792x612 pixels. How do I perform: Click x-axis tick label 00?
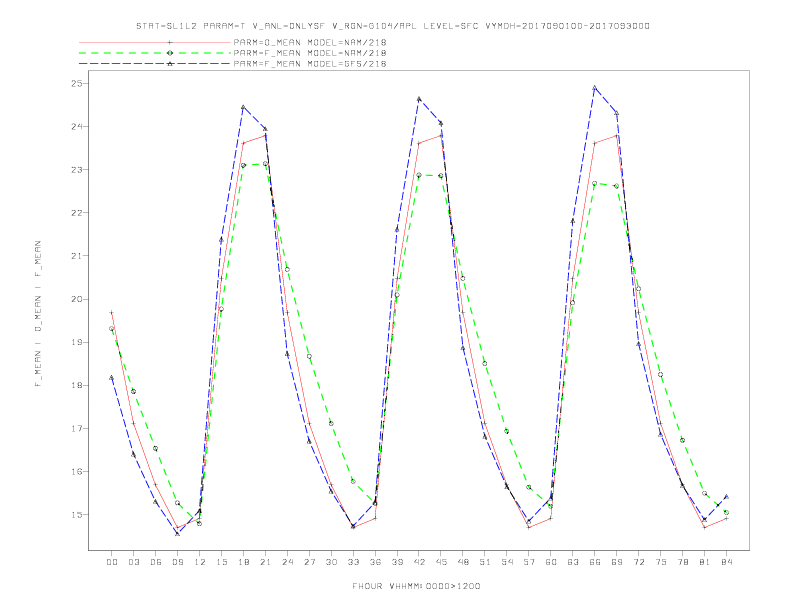click(x=112, y=562)
